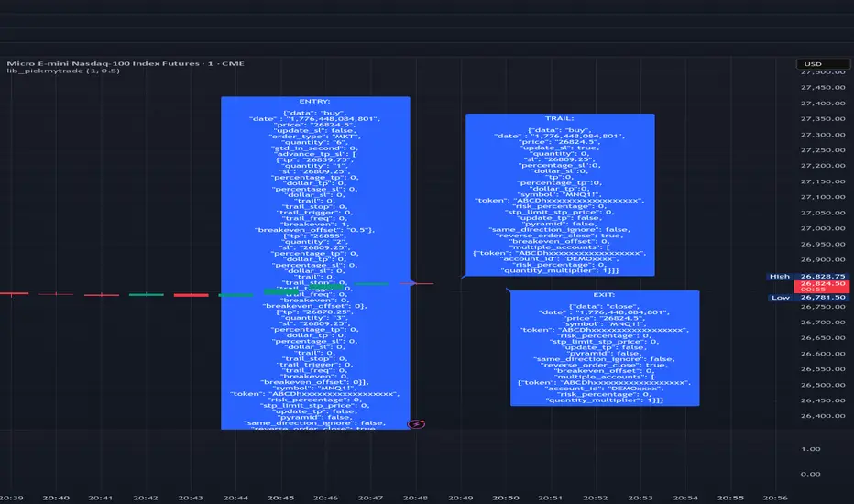The image size is (854, 504).
Task: Click the Low 26,781.50 price label
Action: point(807,298)
